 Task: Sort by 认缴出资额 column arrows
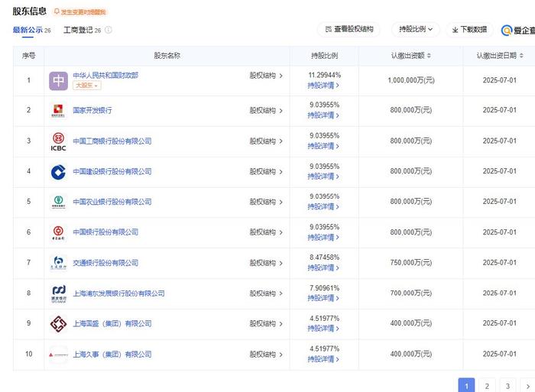(429, 56)
